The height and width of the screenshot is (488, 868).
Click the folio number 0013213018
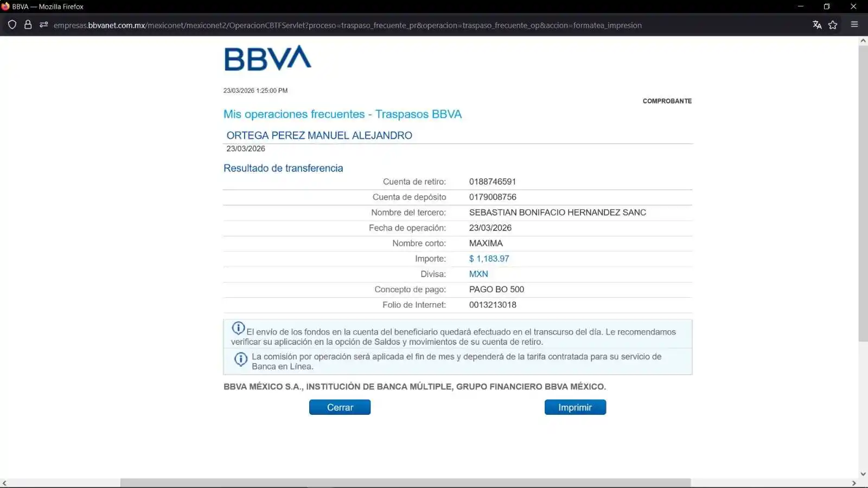[493, 305]
